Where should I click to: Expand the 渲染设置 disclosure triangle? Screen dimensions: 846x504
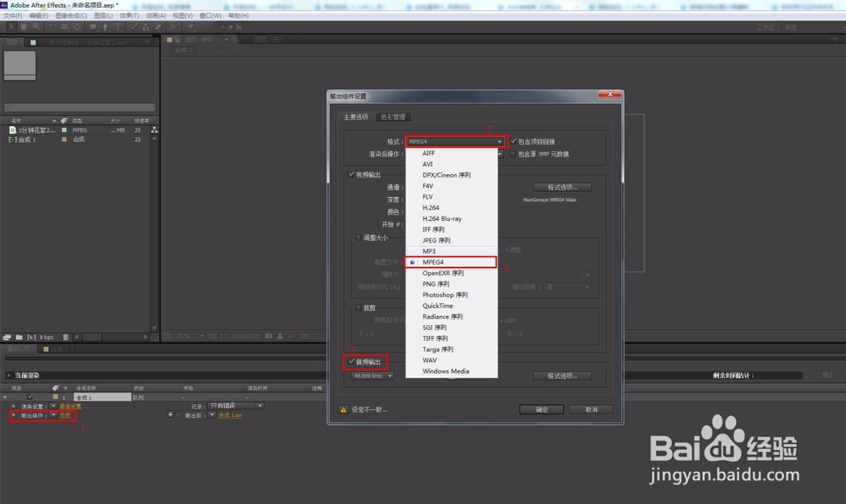(14, 406)
